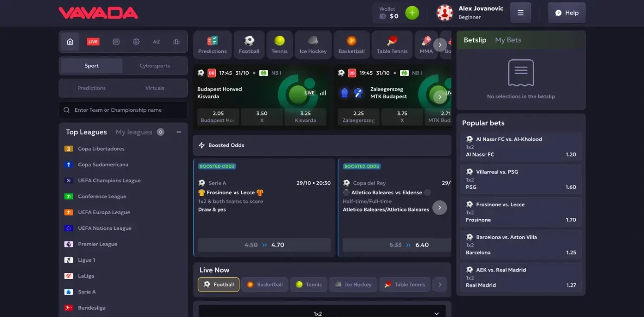This screenshot has height=317, width=644.
Task: Show next featured match with arrow
Action: click(x=440, y=96)
